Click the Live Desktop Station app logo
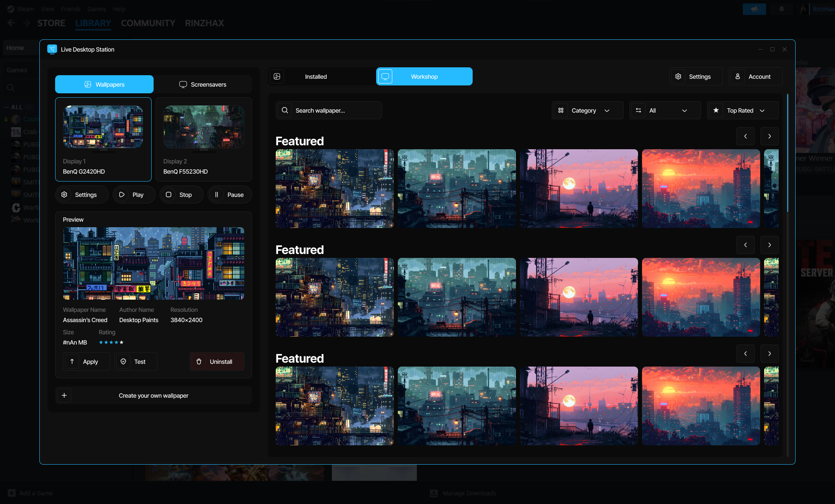The height and width of the screenshot is (504, 835). pyautogui.click(x=52, y=49)
